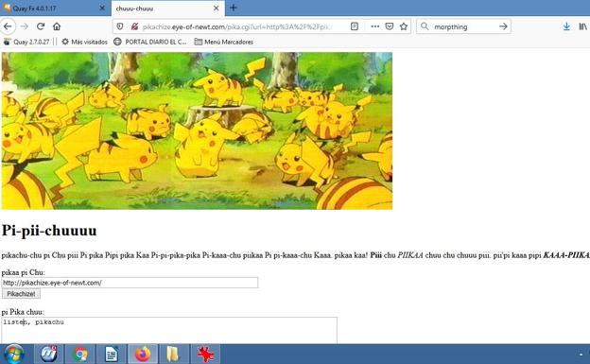Open the Windows Start button
The image size is (590, 364).
[14, 354]
